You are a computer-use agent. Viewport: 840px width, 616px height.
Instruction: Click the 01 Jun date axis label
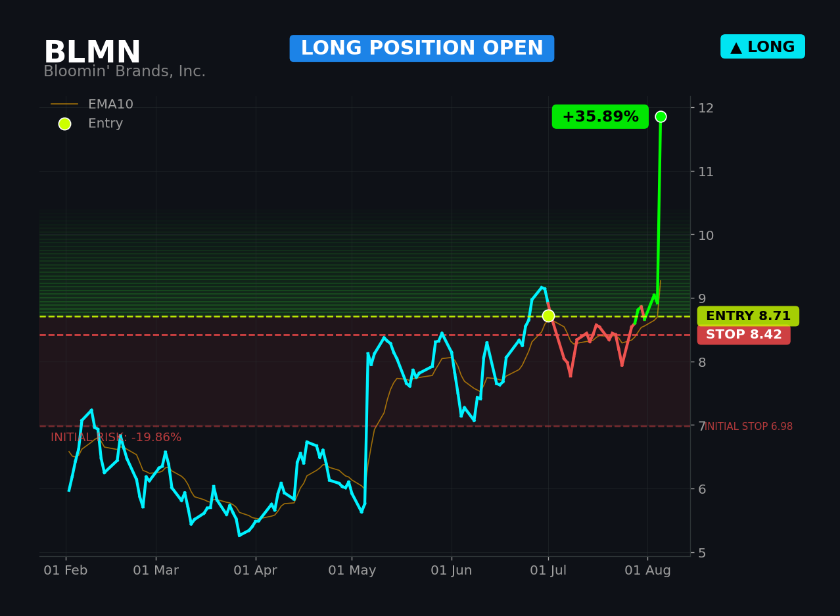coord(452,571)
